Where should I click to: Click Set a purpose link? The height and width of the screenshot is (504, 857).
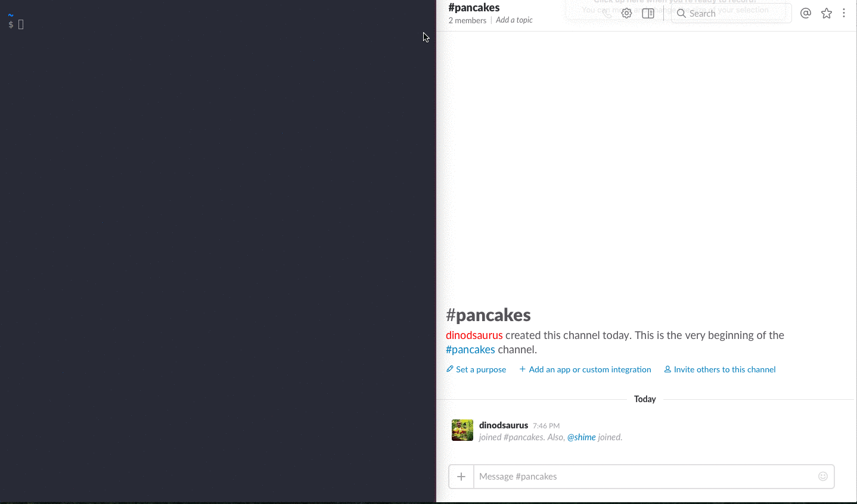click(476, 369)
